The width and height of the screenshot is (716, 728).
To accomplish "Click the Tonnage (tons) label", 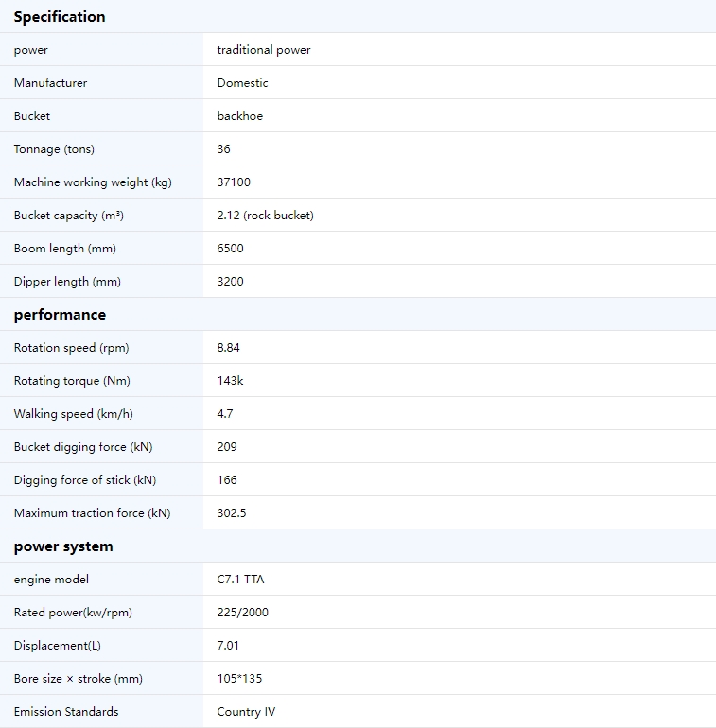I will [x=54, y=149].
